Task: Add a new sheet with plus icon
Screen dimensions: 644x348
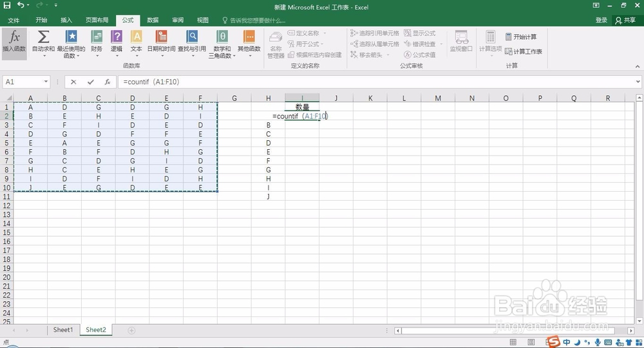Action: (x=131, y=331)
